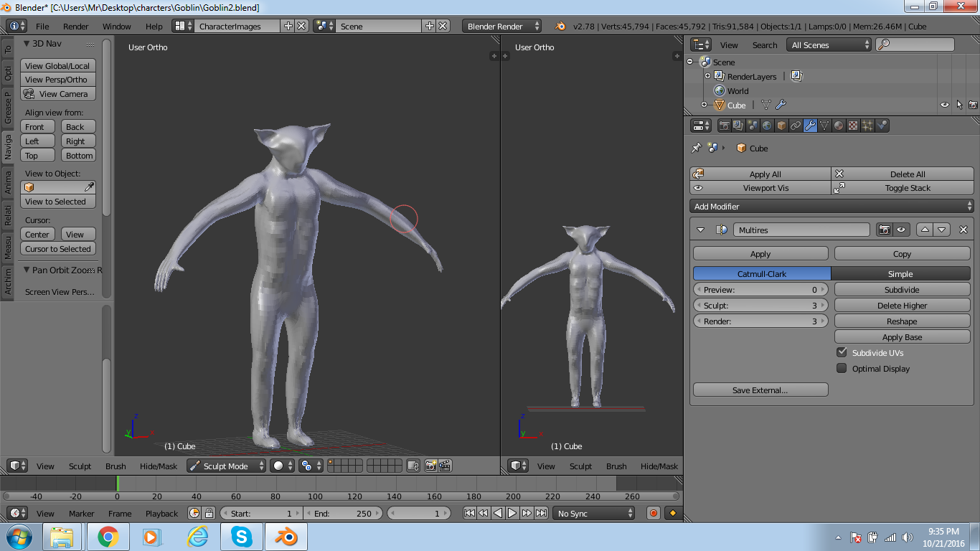Open the Marker menu in timeline

82,514
